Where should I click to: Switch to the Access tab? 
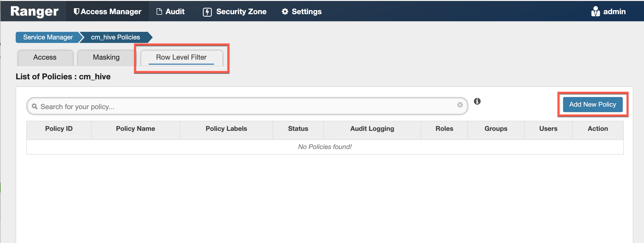click(45, 57)
